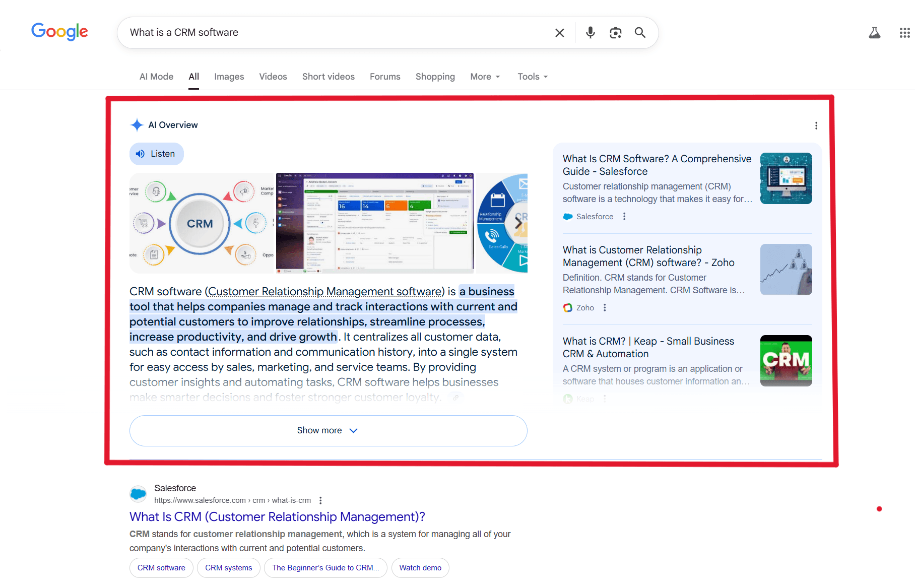Viewport: 915px width, 588px height.
Task: Open the Search Labs flask icon
Action: (875, 32)
